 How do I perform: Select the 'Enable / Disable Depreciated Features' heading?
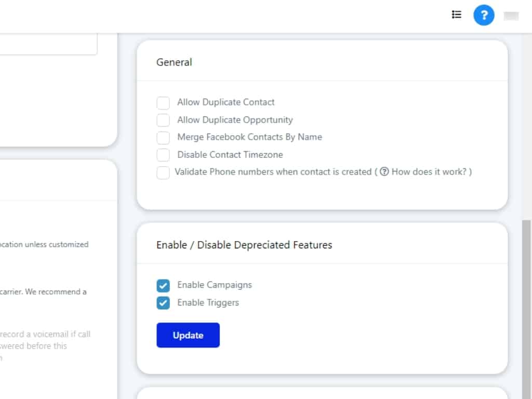(x=244, y=245)
